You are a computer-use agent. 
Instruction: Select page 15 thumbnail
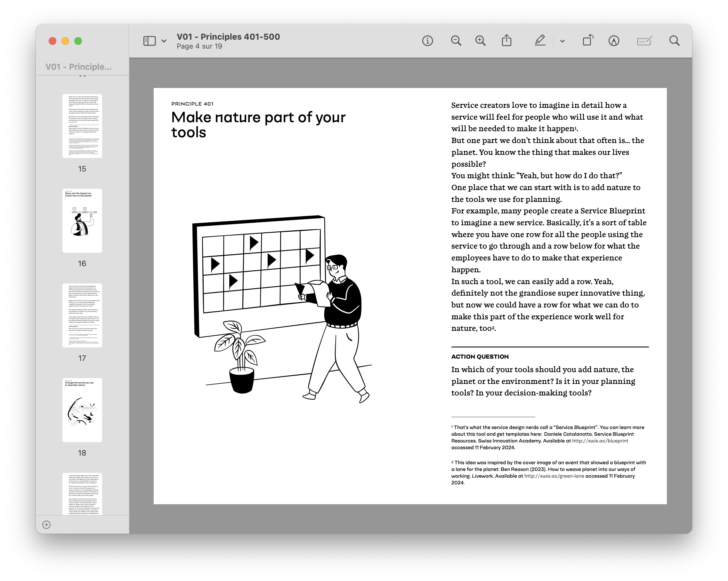click(x=82, y=126)
